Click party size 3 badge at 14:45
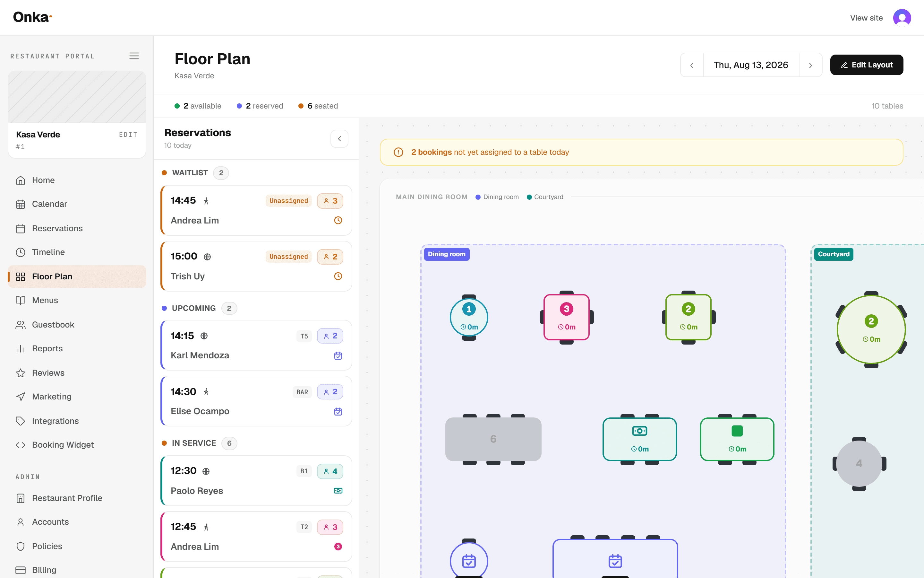 [330, 201]
